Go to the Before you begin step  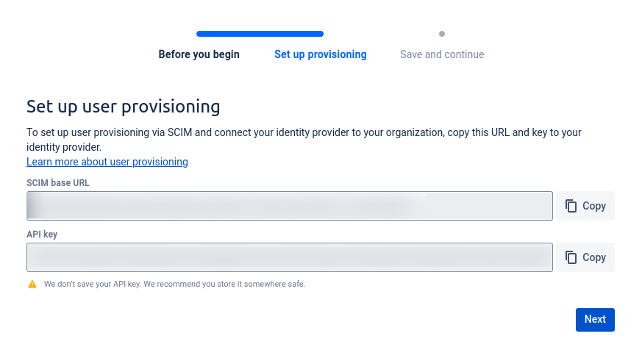(x=199, y=54)
